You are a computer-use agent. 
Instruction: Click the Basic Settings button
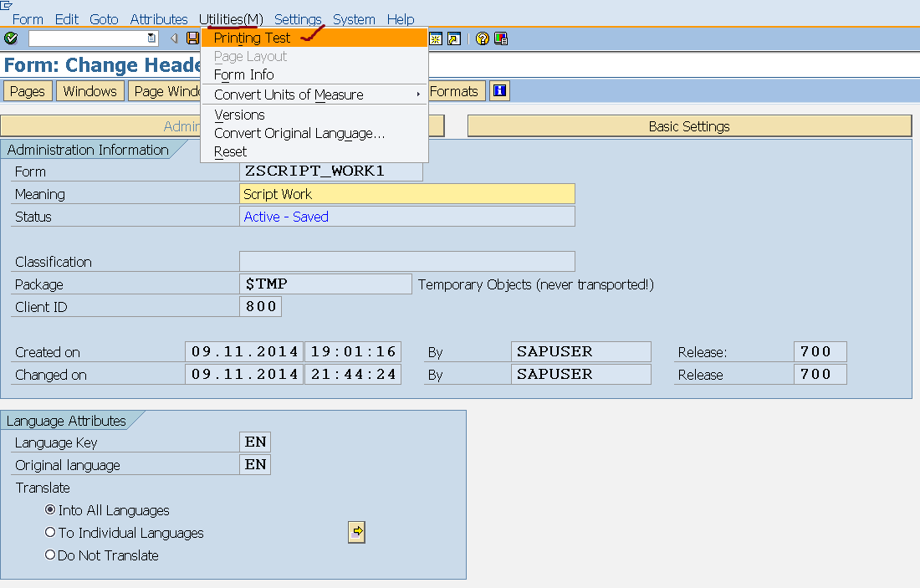click(689, 126)
